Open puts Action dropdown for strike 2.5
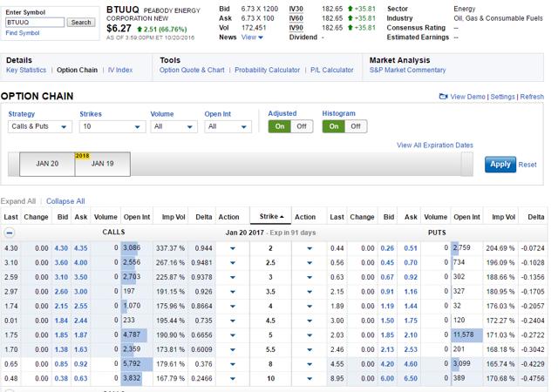558x392 pixels. point(310,263)
